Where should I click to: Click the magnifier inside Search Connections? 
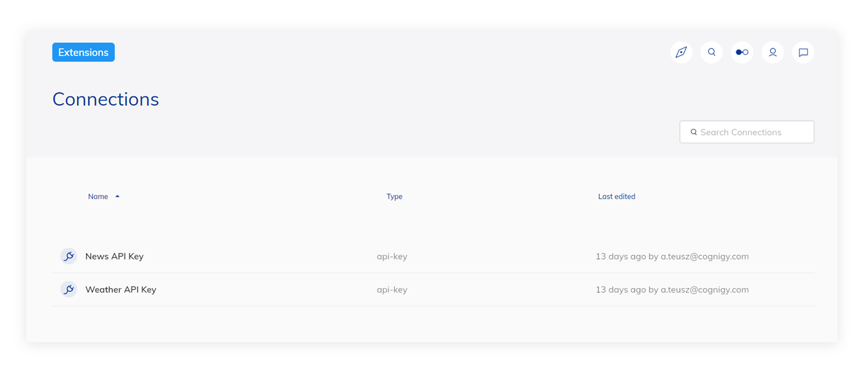(694, 132)
